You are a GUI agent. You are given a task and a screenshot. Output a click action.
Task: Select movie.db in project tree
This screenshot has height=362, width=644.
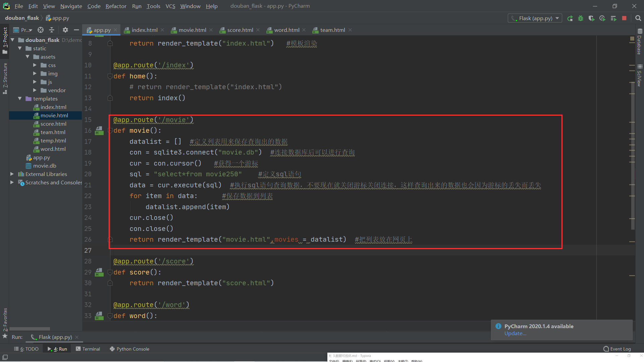45,166
